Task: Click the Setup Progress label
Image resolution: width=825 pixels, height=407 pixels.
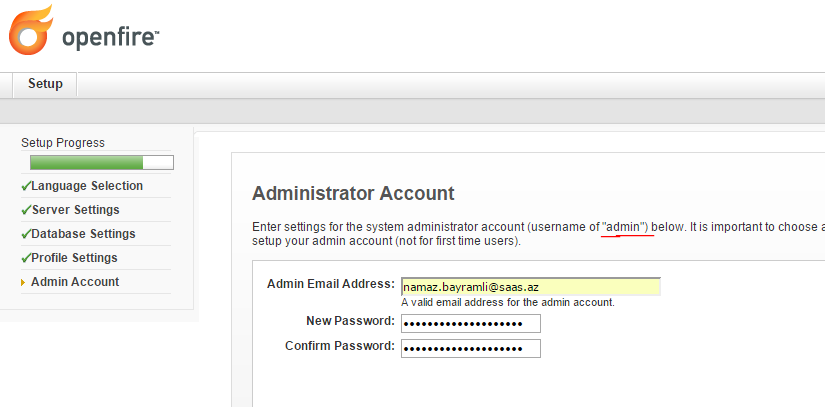Action: tap(63, 143)
